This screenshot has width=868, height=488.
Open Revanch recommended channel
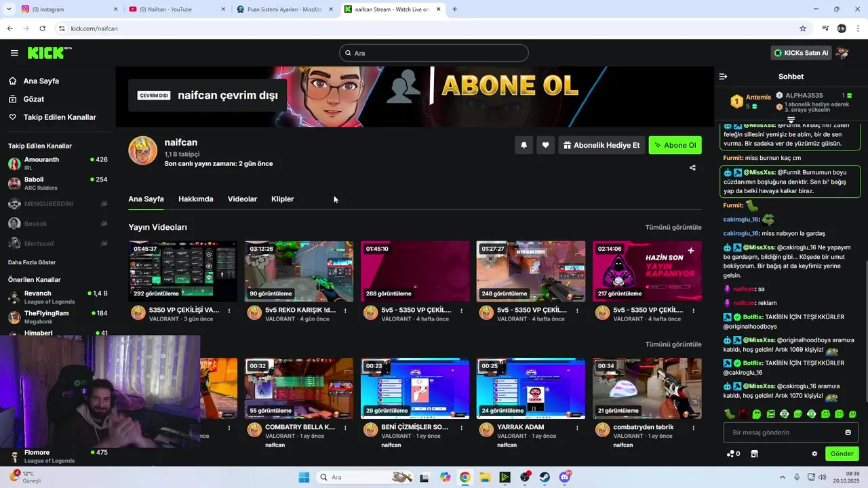tap(58, 297)
